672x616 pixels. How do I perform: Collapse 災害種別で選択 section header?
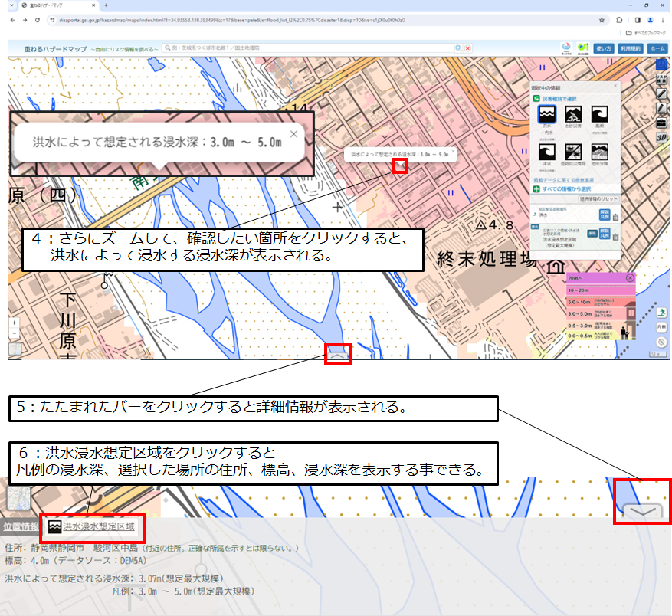[x=556, y=99]
